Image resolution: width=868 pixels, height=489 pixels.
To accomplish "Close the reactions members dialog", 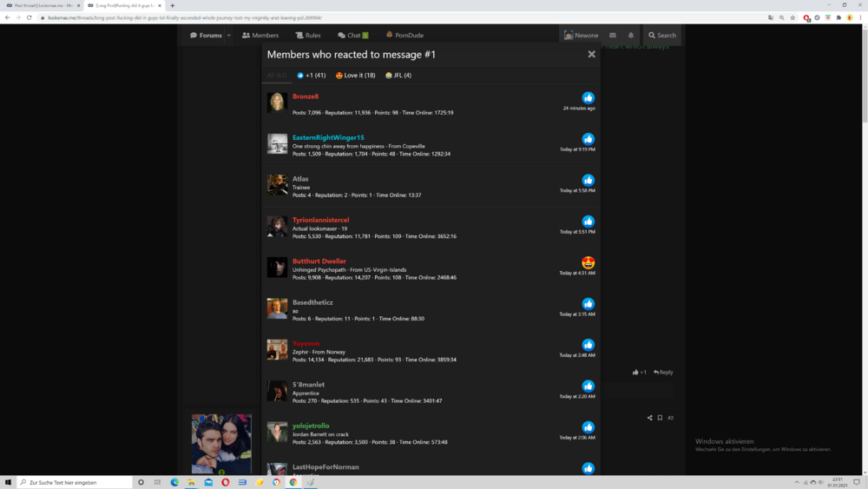I will click(x=591, y=54).
